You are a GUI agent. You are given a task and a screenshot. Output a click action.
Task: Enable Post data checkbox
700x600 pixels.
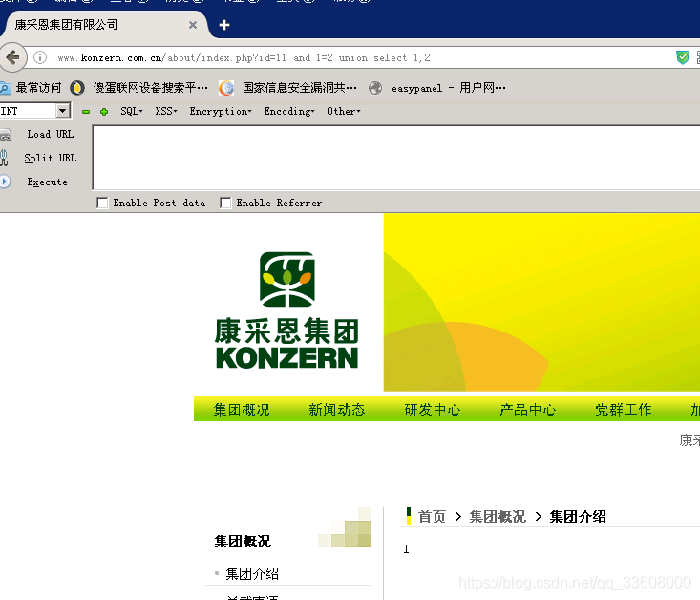point(102,203)
